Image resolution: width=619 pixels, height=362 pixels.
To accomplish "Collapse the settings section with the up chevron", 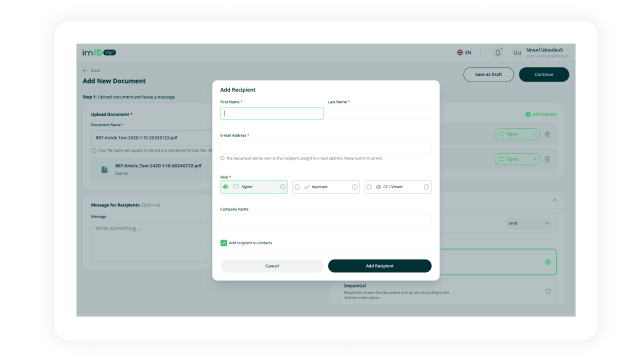I will 554,200.
